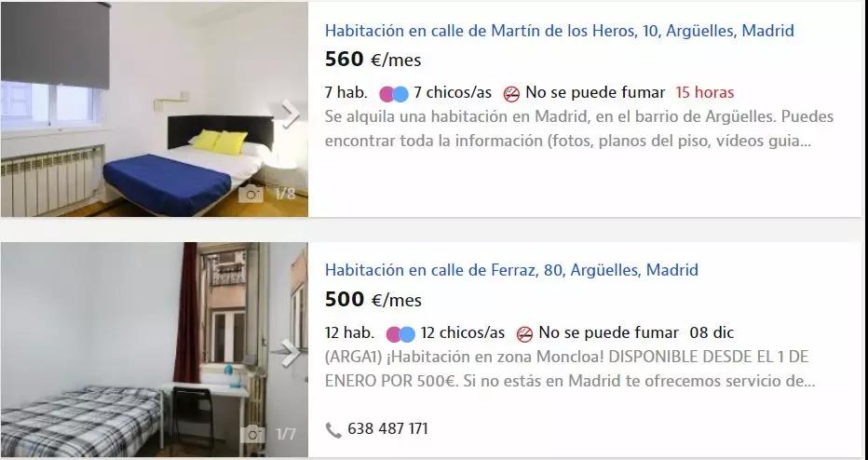This screenshot has width=868, height=460.
Task: Open the plaid bed room photo thumbnail
Action: tap(154, 350)
